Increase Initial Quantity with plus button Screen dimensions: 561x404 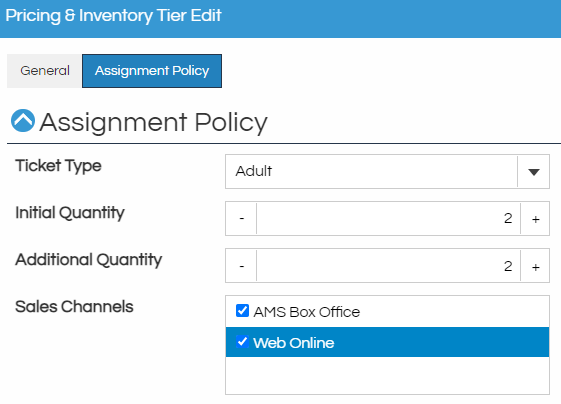(x=535, y=218)
